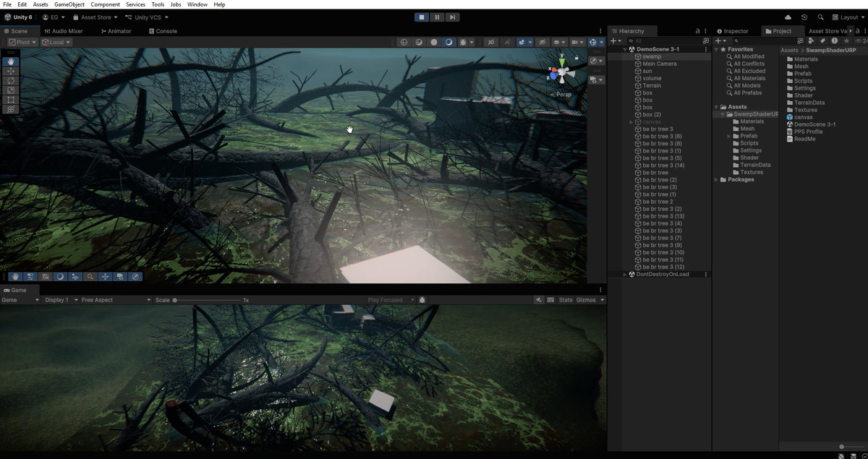
Task: Adjust the Game view Scale slider
Action: pyautogui.click(x=207, y=300)
